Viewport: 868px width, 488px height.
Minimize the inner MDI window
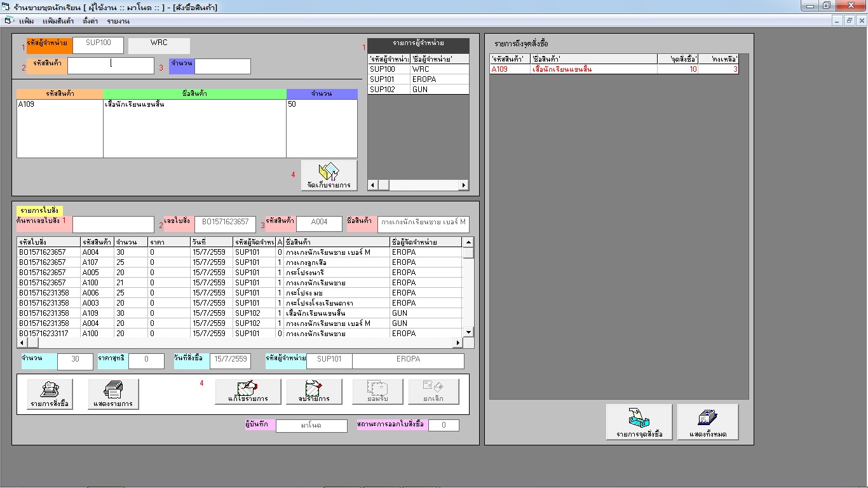coord(838,21)
